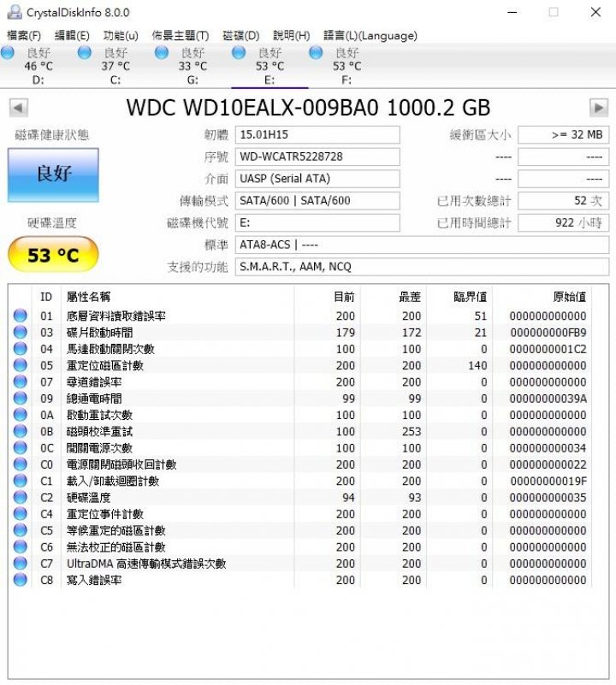Click the interface field UASP (Serial ATA)
Viewport: 616px width, 685px height.
click(317, 179)
